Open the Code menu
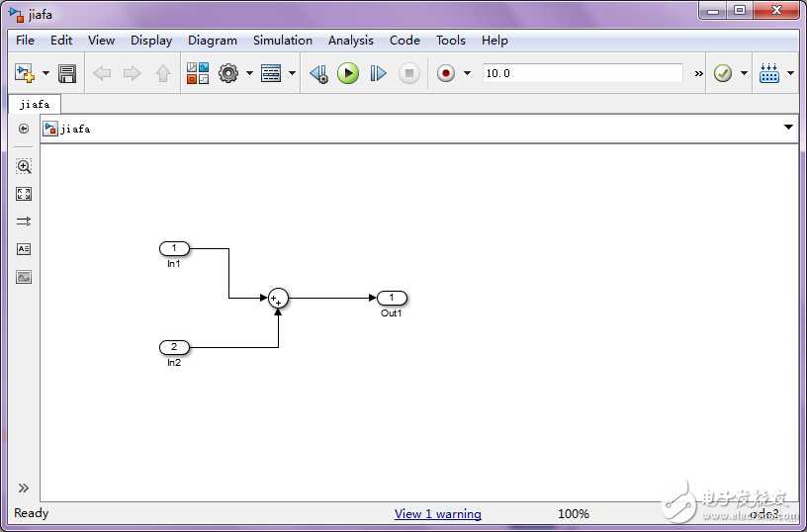Image resolution: width=807 pixels, height=532 pixels. coord(404,41)
